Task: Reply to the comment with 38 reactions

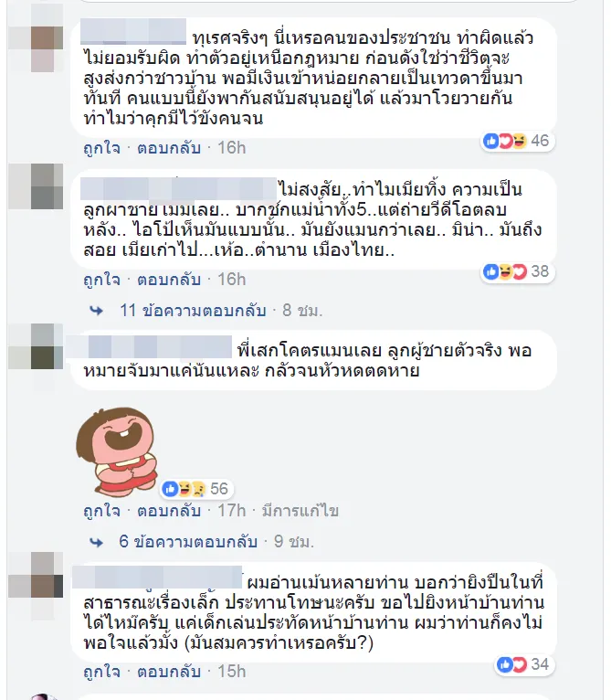Action: [169, 280]
